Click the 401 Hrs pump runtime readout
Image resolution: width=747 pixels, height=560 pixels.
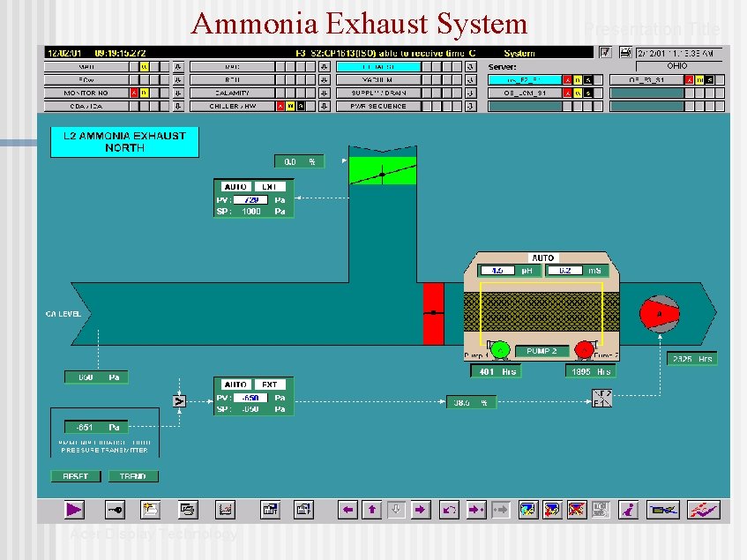pyautogui.click(x=496, y=371)
